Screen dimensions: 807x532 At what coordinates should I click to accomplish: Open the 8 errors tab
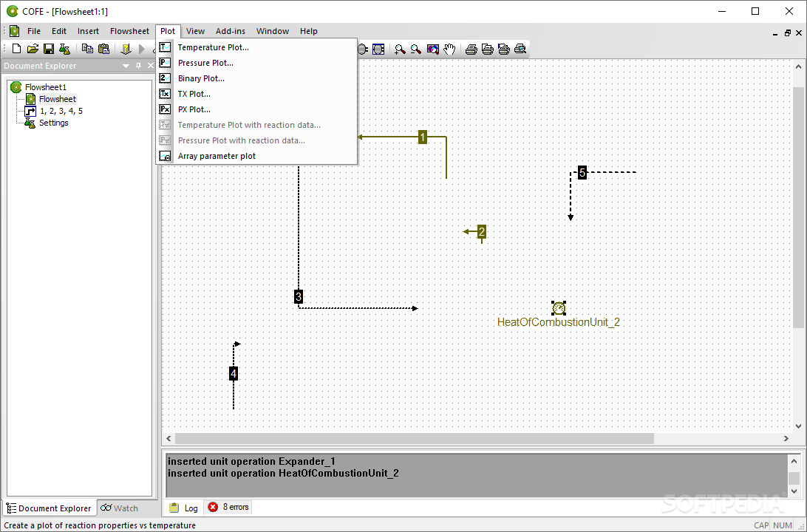pos(228,508)
